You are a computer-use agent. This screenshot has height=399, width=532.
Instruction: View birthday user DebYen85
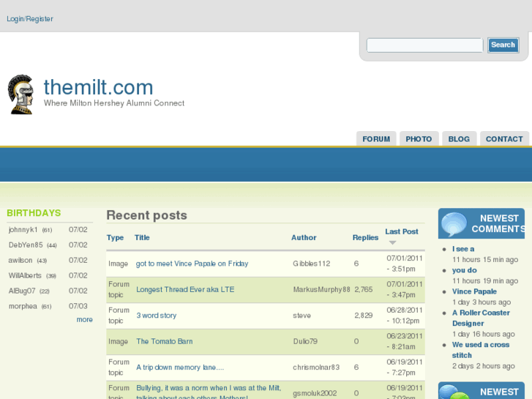(26, 245)
